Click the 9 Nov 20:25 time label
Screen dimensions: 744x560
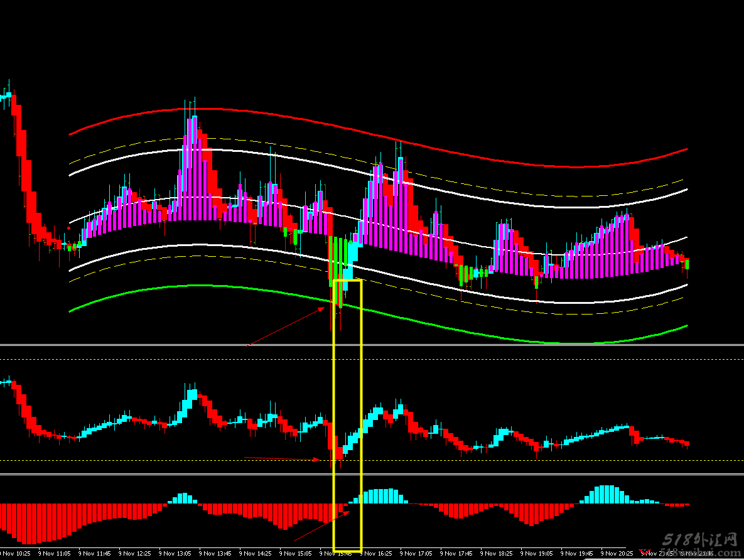pos(618,554)
